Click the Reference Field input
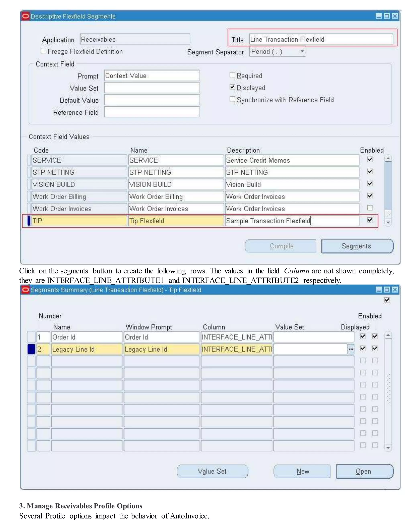The width and height of the screenshot is (411, 532). pos(152,112)
